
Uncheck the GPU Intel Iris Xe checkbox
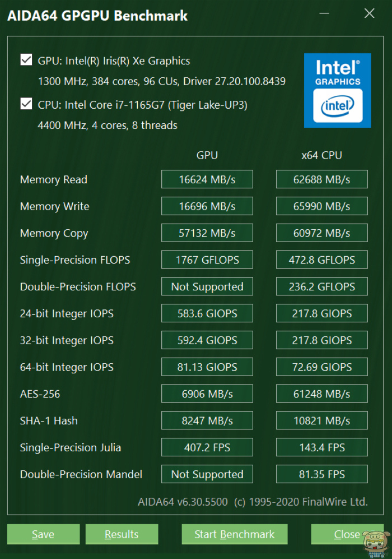pos(26,60)
